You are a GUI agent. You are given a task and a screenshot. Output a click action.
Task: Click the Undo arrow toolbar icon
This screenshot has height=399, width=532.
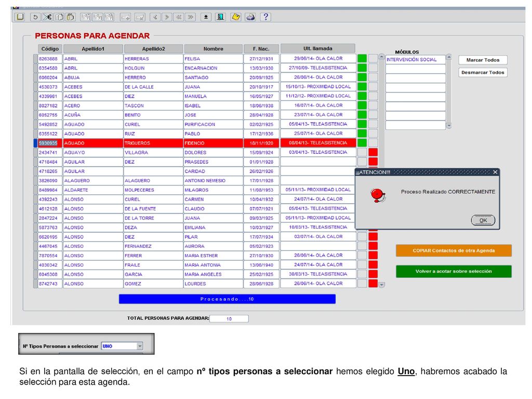tap(35, 17)
